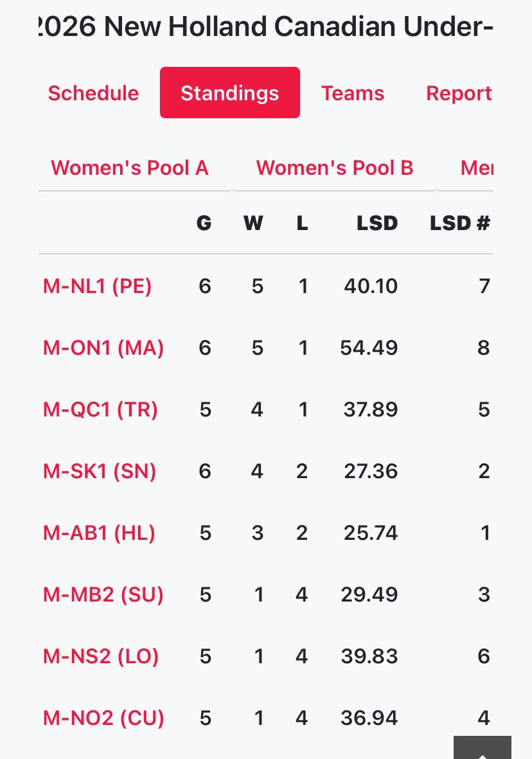Show Women's Pool A standings
Screen dimensions: 532x759
(x=130, y=168)
